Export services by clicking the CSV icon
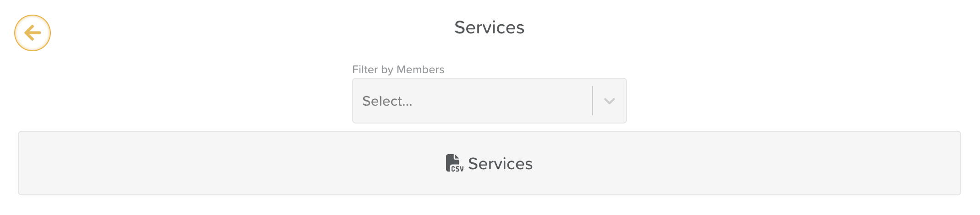This screenshot has width=980, height=215. 454,163
